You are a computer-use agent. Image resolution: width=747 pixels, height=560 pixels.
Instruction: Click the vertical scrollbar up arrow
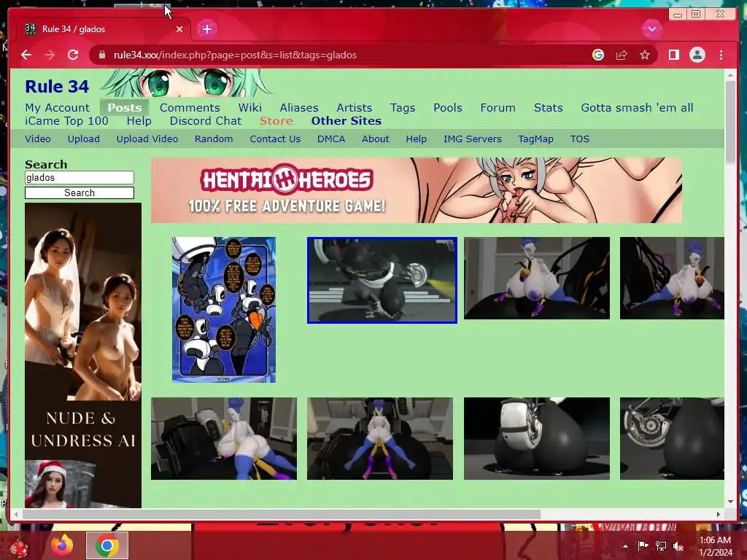[x=730, y=75]
